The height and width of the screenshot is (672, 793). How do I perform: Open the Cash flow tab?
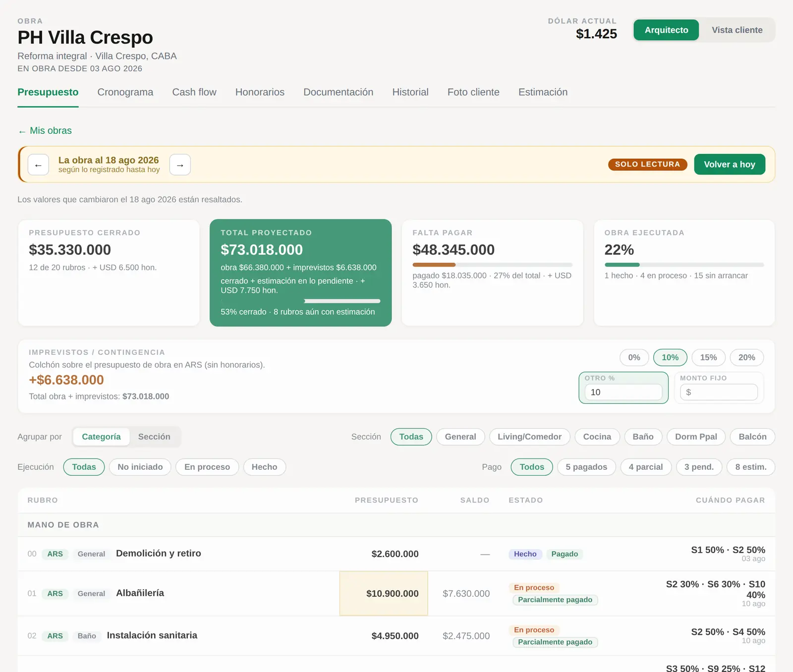point(194,92)
